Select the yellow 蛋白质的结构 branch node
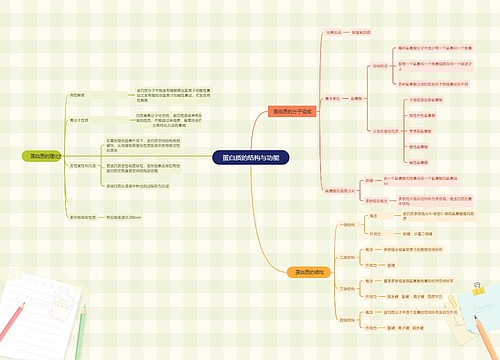500x360 pixels. click(x=309, y=272)
